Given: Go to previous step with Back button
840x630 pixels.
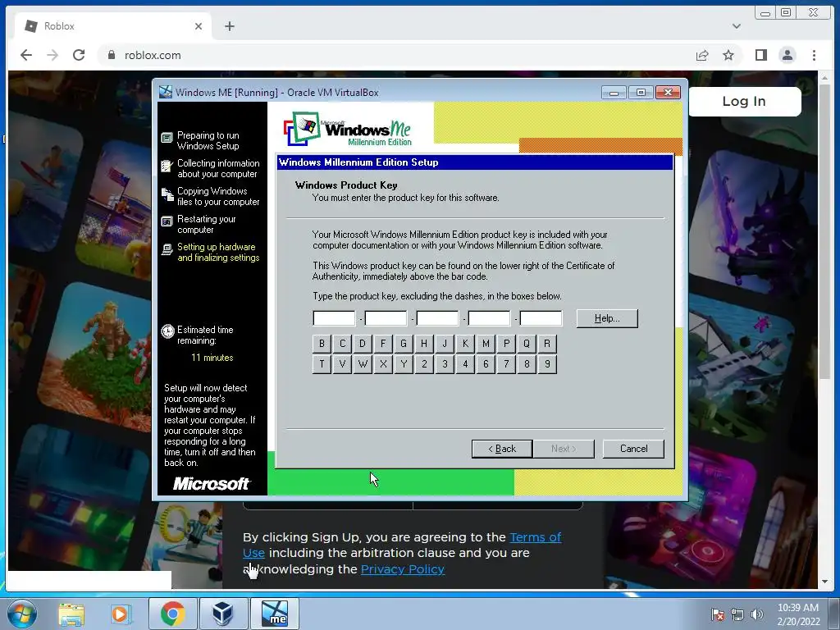Looking at the screenshot, I should (x=502, y=449).
